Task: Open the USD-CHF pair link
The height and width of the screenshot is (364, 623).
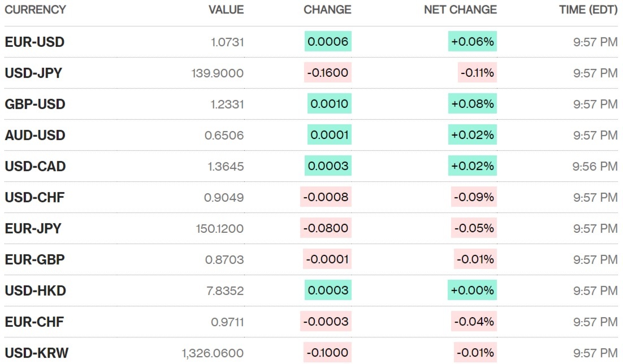Action: (34, 197)
